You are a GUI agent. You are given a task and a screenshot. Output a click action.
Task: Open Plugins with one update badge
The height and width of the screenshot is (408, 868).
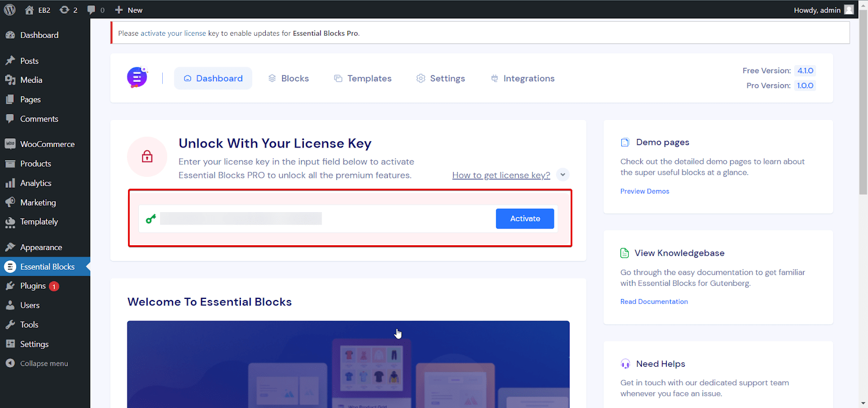pyautogui.click(x=44, y=286)
